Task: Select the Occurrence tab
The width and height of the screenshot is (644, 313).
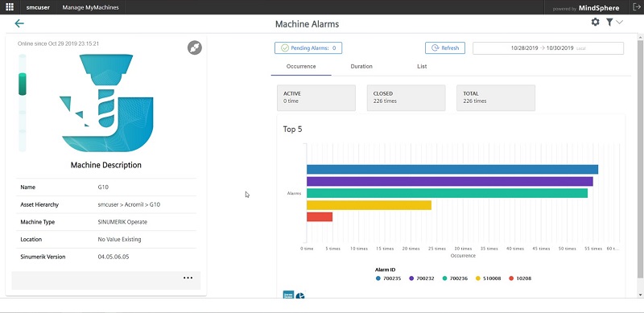Action: pyautogui.click(x=301, y=66)
